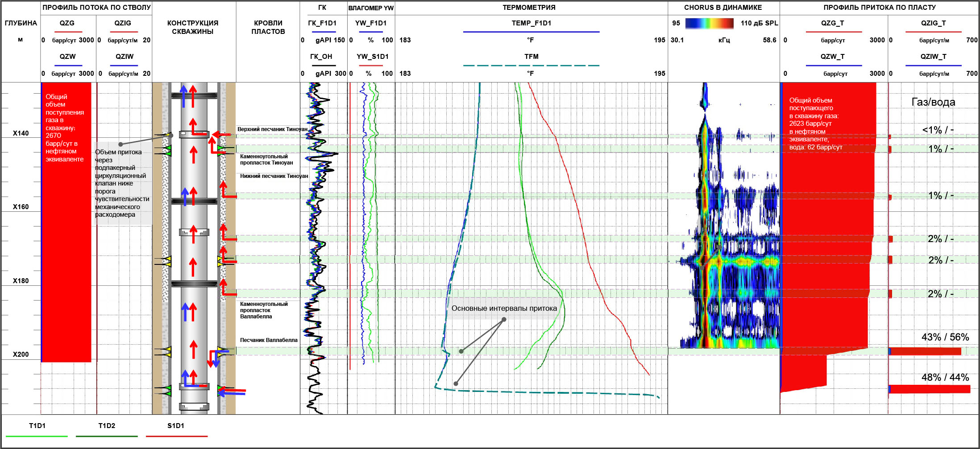Click the green T1D1 legend line
Viewport: 980px width, 449px height.
[37, 436]
